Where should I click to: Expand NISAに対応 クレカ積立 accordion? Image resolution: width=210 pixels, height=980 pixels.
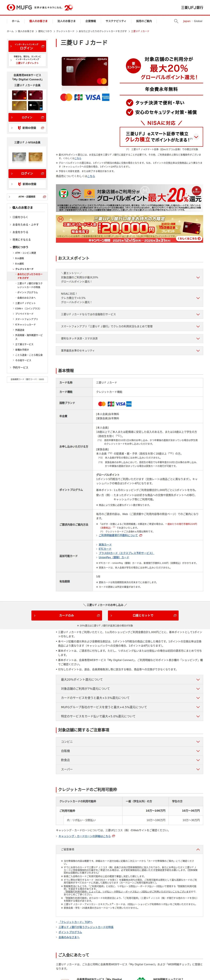tap(129, 298)
